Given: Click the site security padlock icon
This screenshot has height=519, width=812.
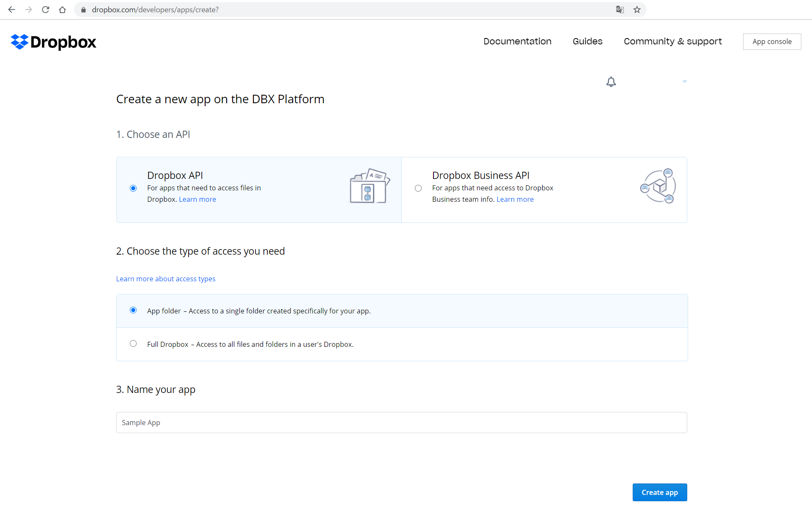Looking at the screenshot, I should pyautogui.click(x=83, y=9).
